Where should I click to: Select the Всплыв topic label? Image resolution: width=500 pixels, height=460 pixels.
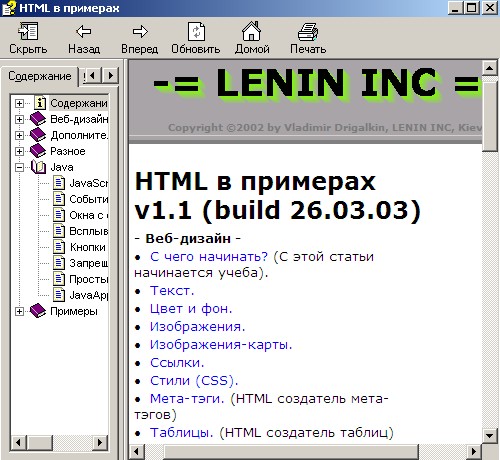pos(89,231)
